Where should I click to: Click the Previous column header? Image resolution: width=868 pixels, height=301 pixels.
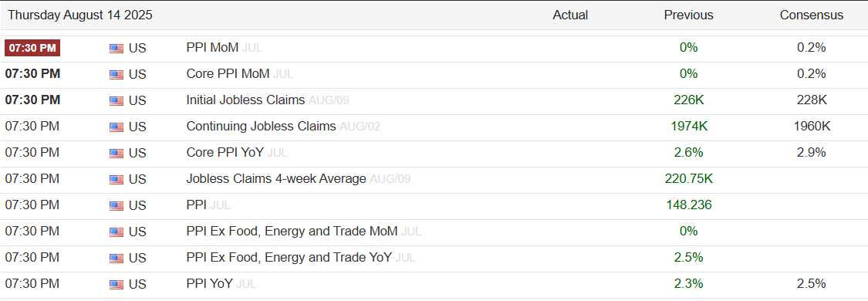689,15
